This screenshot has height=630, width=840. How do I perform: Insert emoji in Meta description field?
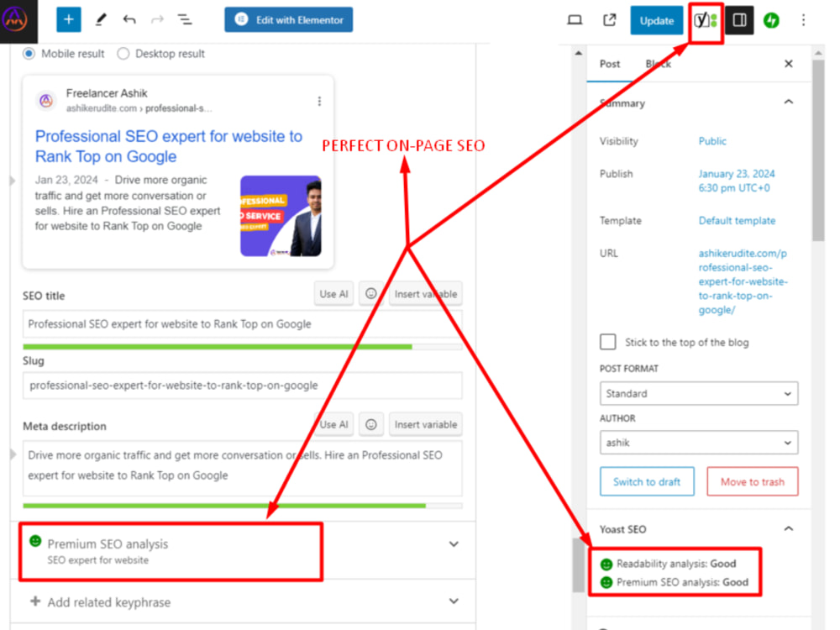(370, 424)
